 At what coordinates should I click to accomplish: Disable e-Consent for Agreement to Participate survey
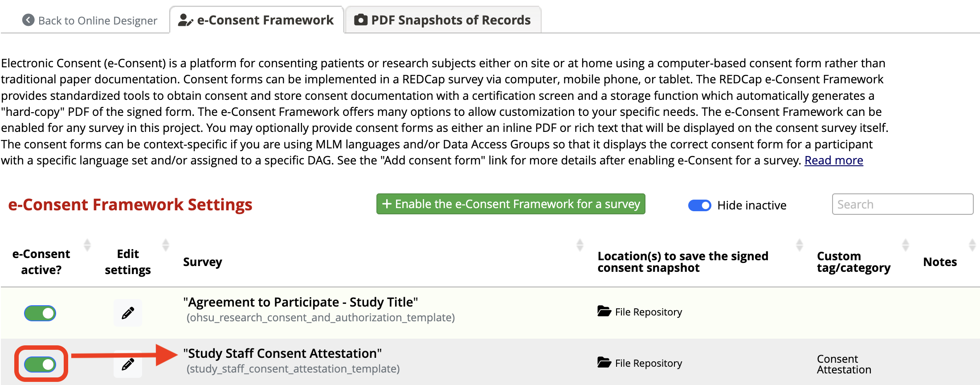pyautogui.click(x=40, y=313)
